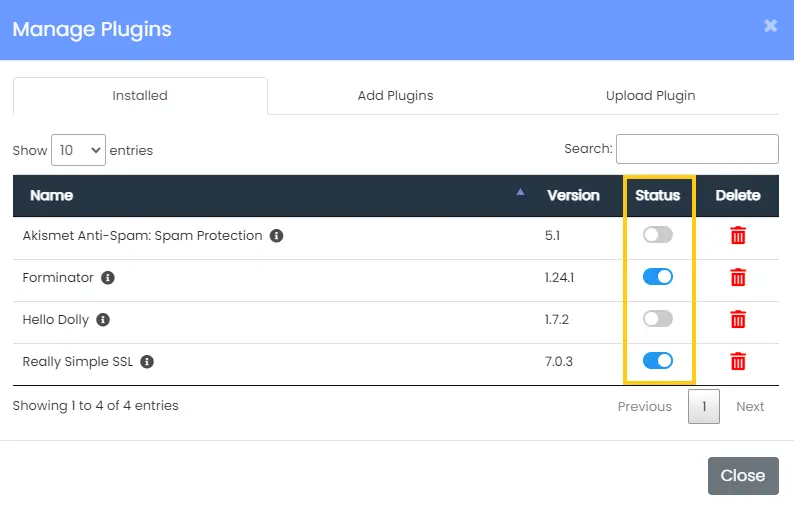
Task: Sort table by Status column header
Action: (657, 196)
